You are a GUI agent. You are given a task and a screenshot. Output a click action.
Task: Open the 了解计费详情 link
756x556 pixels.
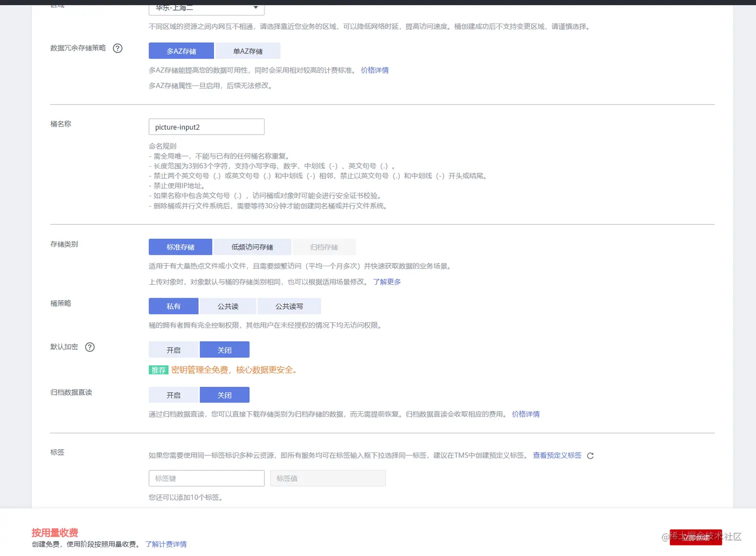tap(166, 544)
